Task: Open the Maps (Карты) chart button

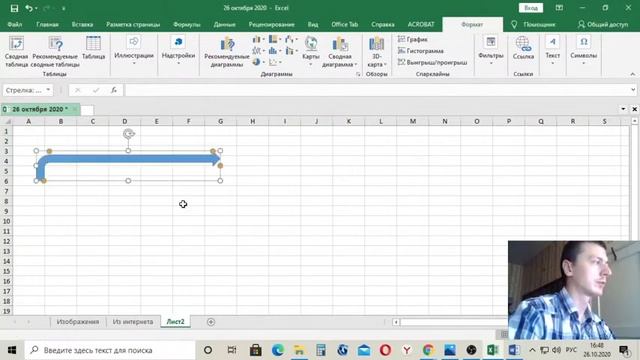Action: pyautogui.click(x=311, y=52)
